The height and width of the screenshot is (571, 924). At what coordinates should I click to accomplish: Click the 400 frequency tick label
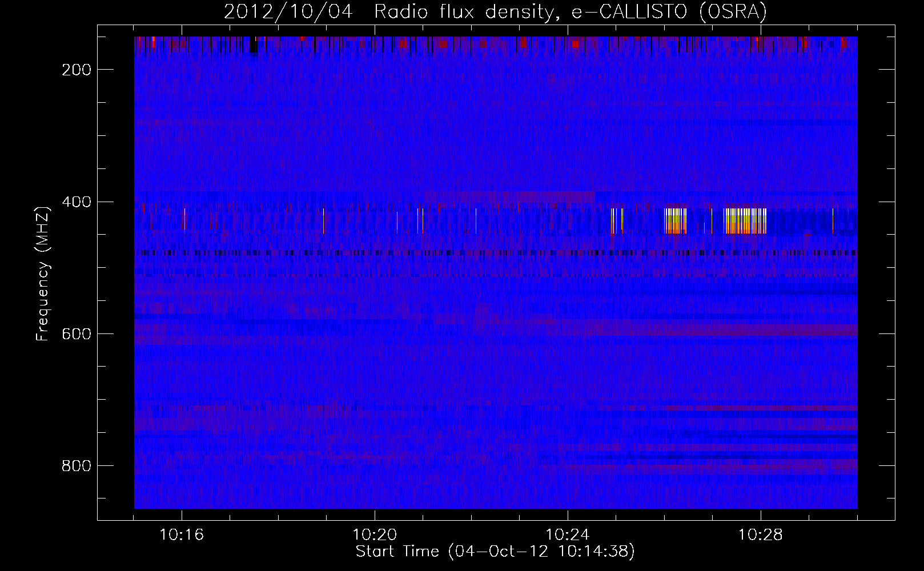[x=77, y=202]
